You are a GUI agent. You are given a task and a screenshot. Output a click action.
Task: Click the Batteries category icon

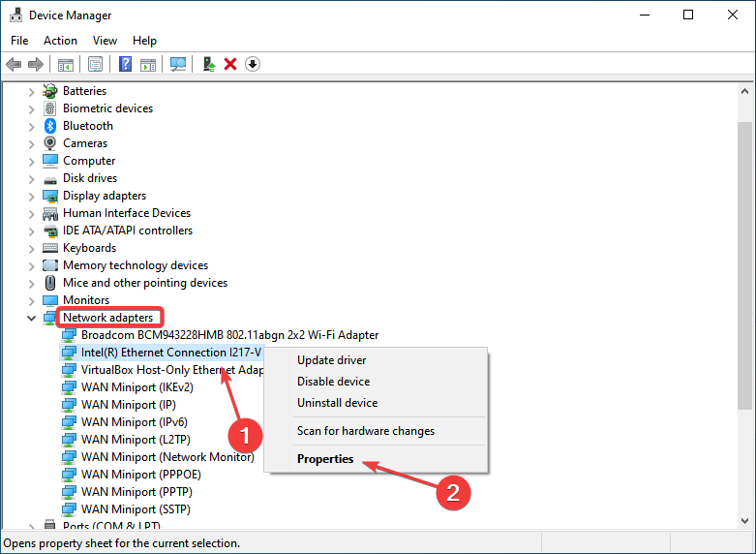[50, 91]
